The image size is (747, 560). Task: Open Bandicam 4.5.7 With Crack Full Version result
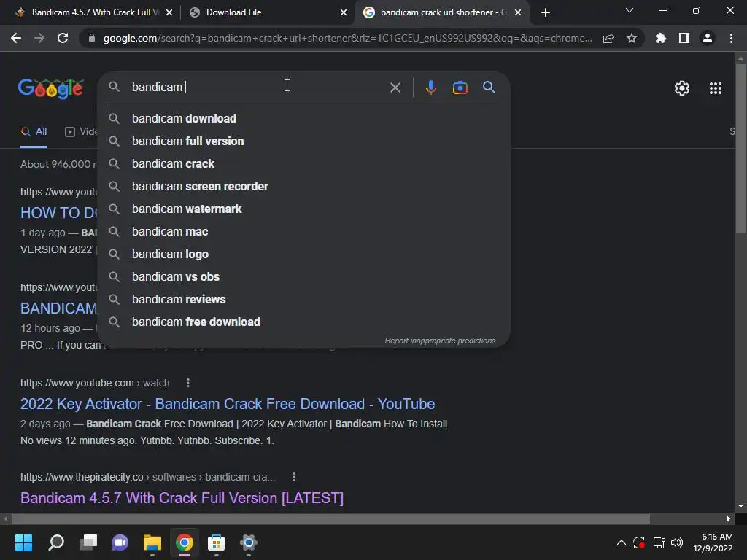(182, 498)
